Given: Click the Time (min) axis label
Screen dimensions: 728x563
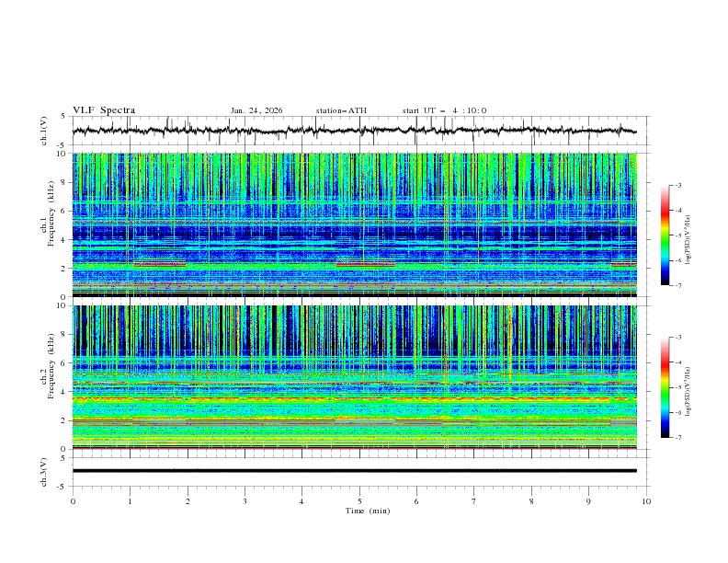Looking at the screenshot, I should point(368,510).
